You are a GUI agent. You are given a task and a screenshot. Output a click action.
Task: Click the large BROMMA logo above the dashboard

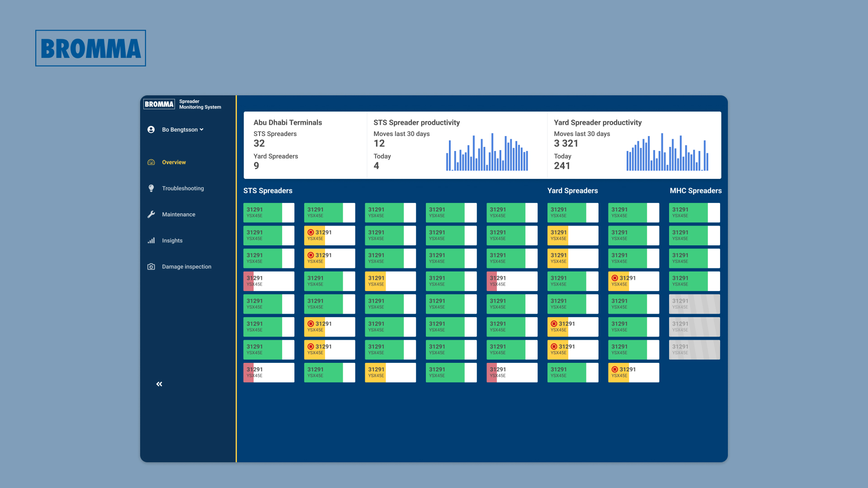click(90, 48)
